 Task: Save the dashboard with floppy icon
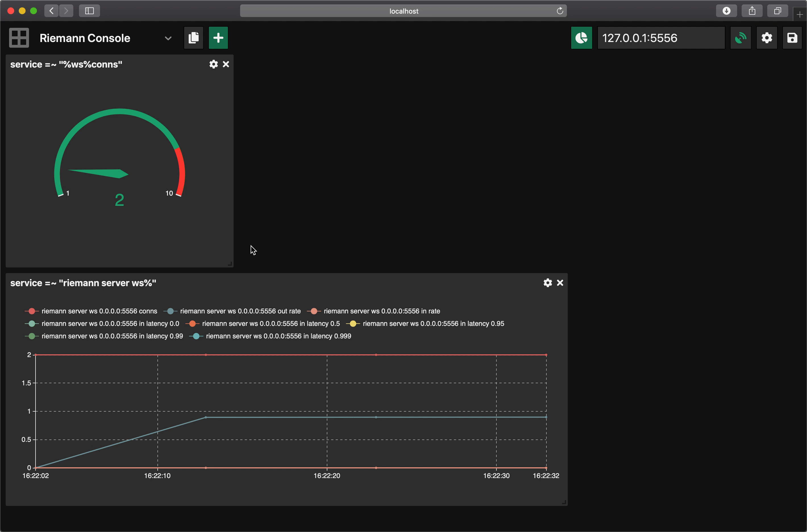[792, 38]
